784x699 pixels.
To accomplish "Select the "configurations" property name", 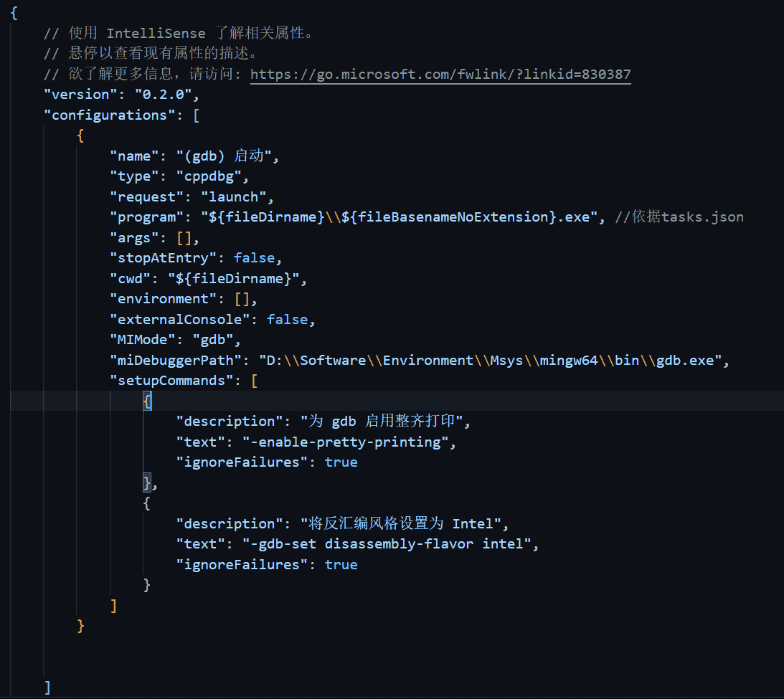I will tap(108, 115).
